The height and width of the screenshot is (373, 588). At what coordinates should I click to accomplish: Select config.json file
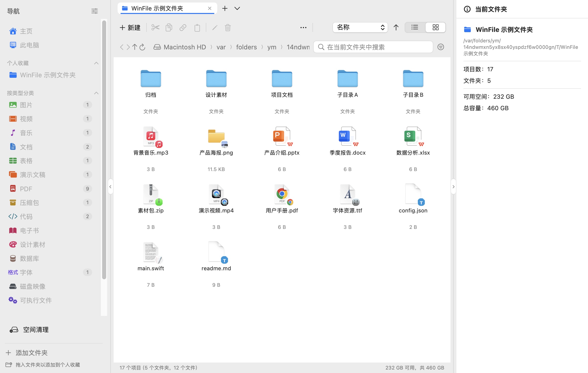tap(413, 207)
